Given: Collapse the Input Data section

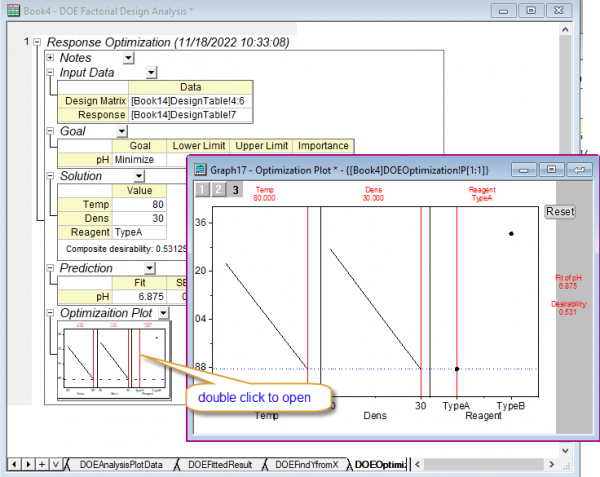Looking at the screenshot, I should tap(50, 72).
